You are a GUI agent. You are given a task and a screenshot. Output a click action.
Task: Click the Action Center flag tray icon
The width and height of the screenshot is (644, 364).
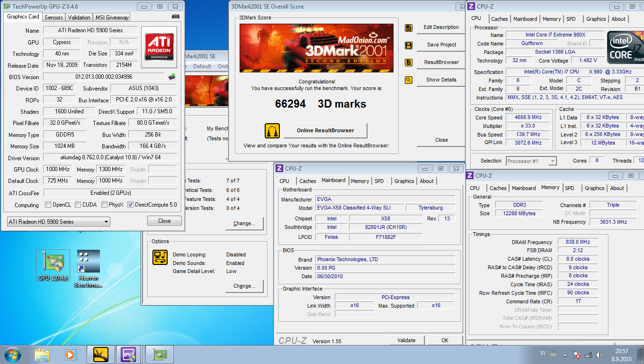[x=577, y=355]
